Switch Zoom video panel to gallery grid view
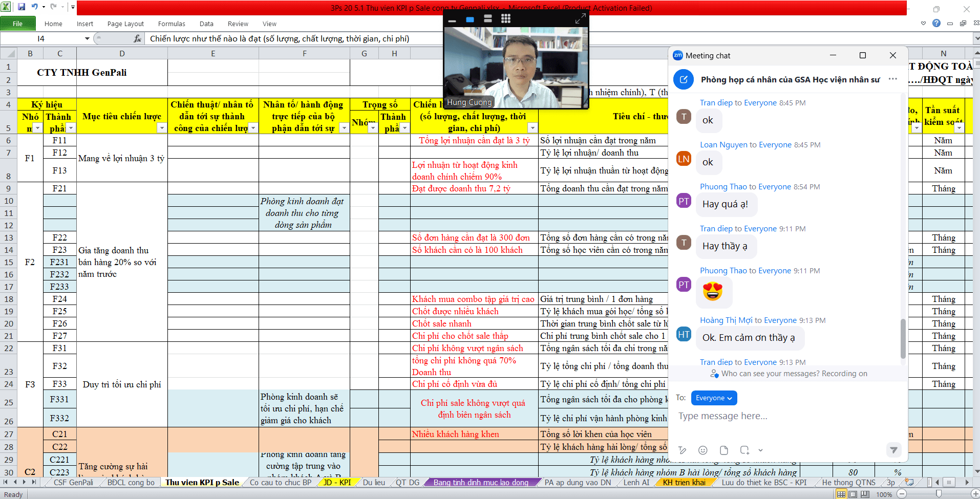 (505, 19)
